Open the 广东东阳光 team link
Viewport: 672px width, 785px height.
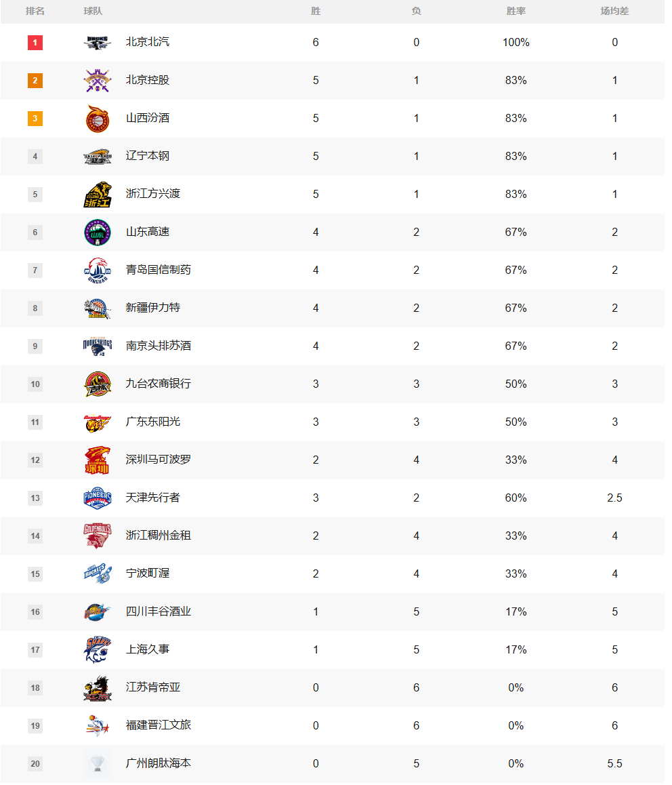(153, 422)
